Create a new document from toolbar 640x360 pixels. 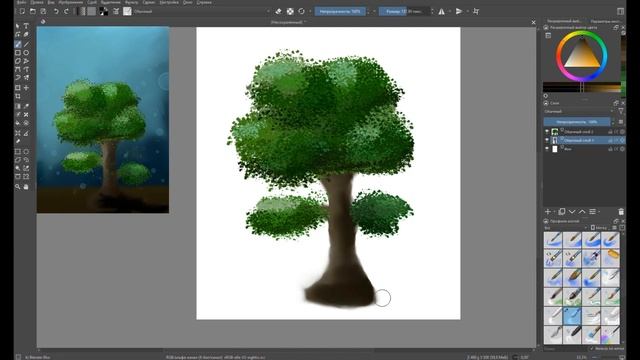point(22,11)
